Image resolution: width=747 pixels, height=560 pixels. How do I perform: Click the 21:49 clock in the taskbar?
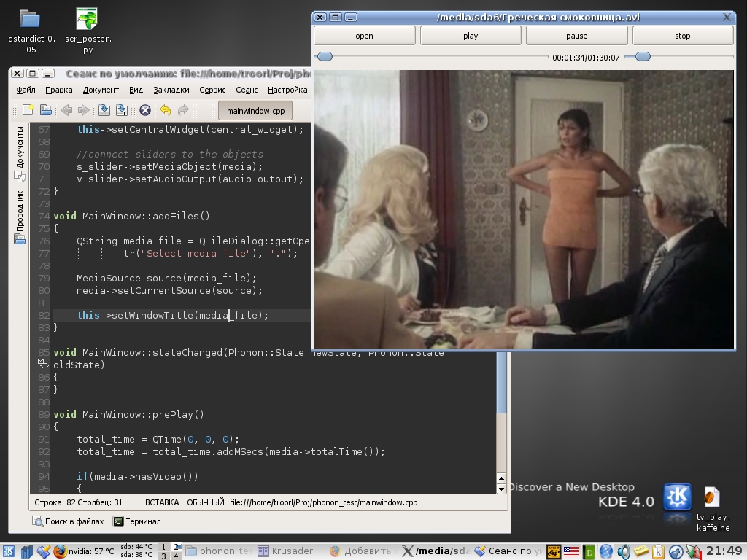click(x=724, y=551)
